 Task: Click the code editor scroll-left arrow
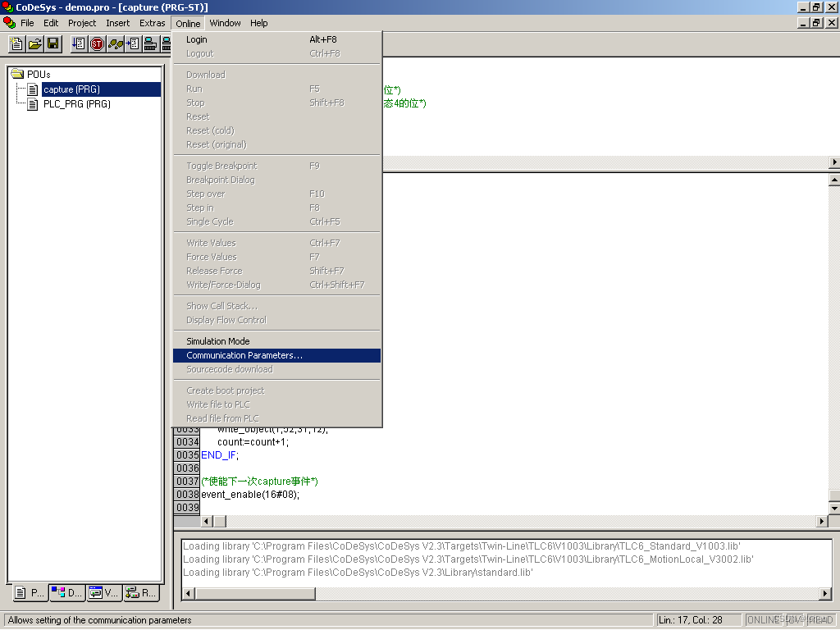click(x=207, y=521)
